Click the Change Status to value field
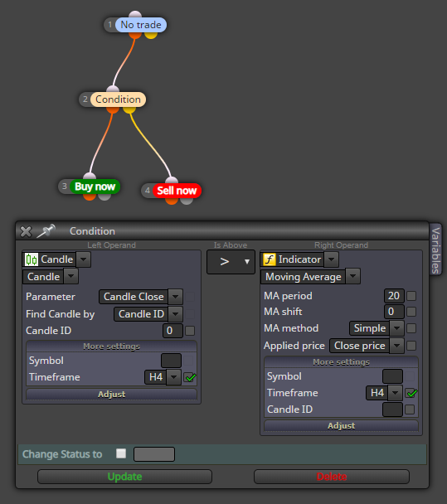 [x=154, y=454]
